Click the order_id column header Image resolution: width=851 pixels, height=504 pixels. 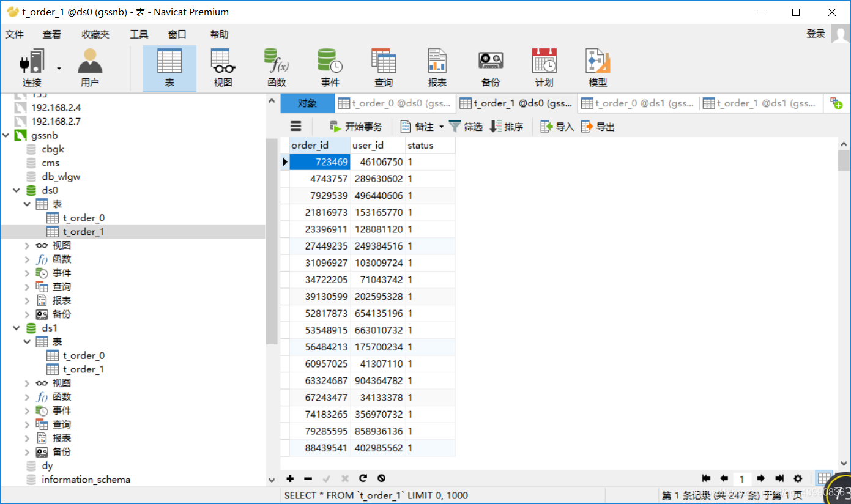tap(320, 145)
